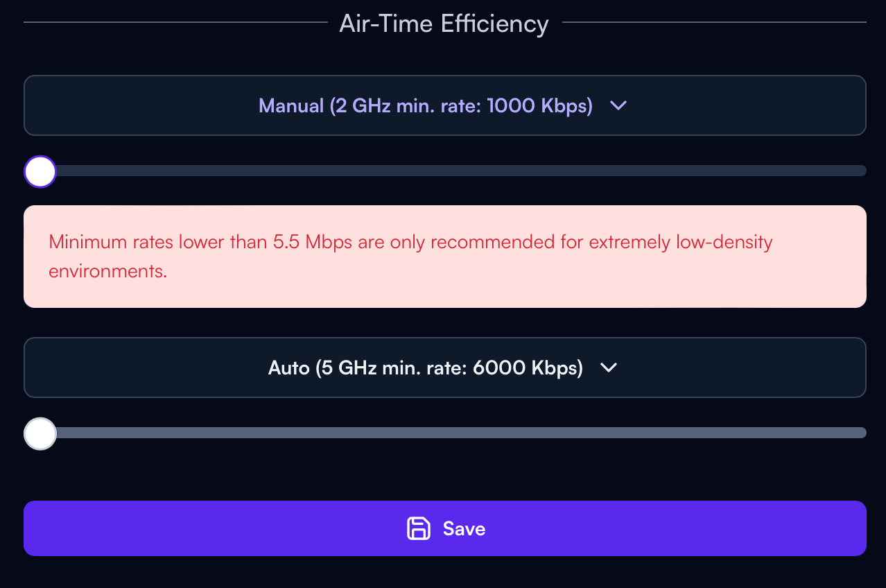
Task: Click the "6000 Kbps" value in 5 GHz selector
Action: click(x=528, y=367)
